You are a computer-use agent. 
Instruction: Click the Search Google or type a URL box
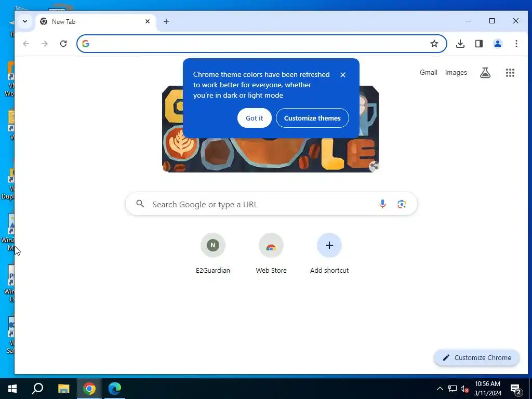271,204
